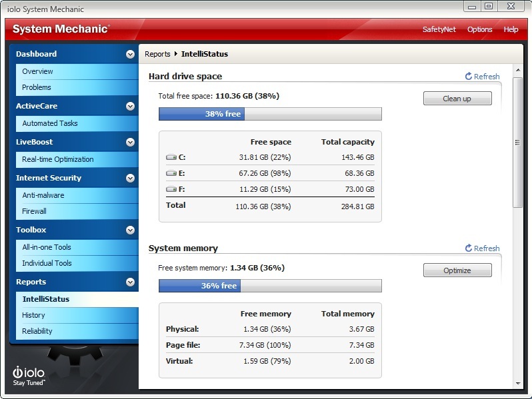
Task: Collapse the ActiveCare section chevron
Action: pos(130,106)
